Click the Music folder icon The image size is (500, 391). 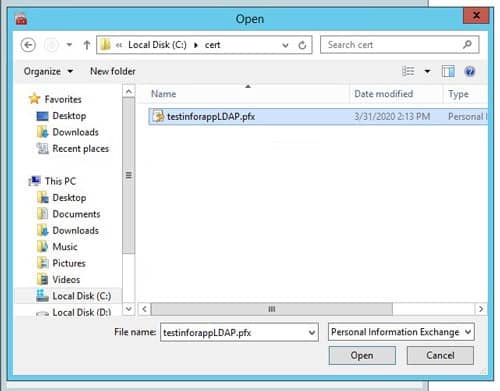coord(42,246)
